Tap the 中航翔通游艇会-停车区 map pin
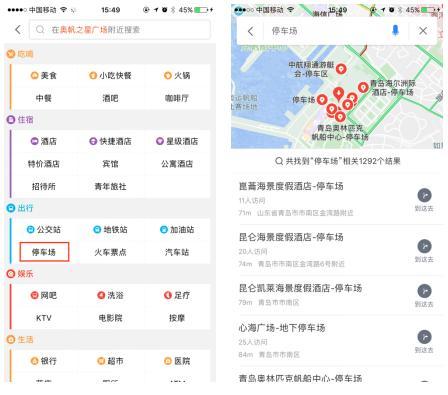This screenshot has height=395, width=448. (x=341, y=69)
